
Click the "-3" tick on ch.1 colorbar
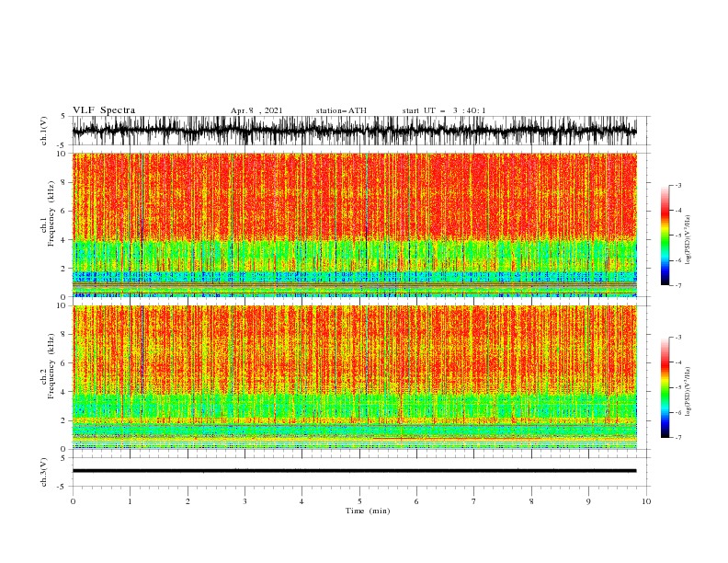[677, 185]
